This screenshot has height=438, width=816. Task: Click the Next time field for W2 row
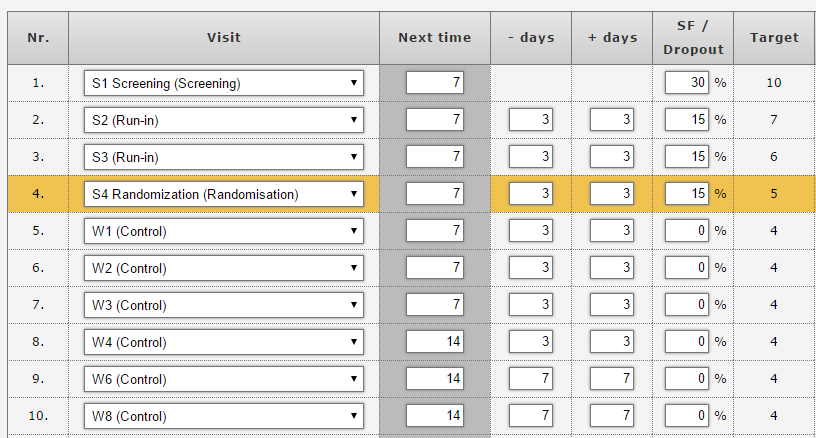click(435, 268)
